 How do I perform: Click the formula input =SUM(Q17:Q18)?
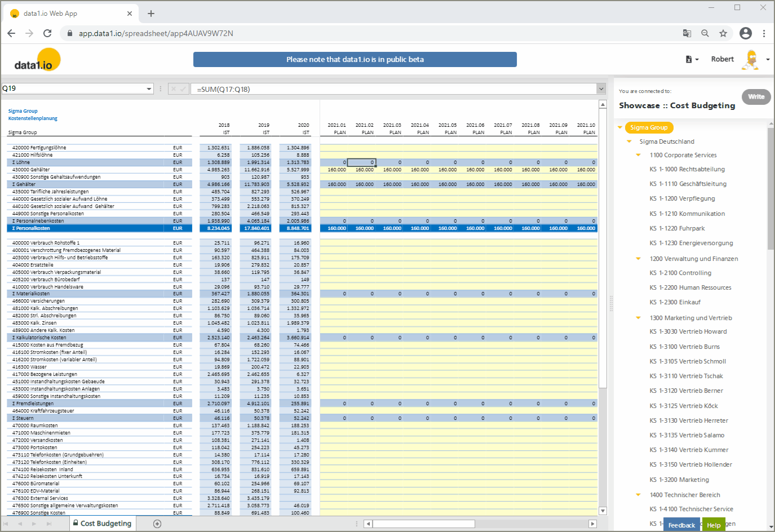pyautogui.click(x=395, y=89)
